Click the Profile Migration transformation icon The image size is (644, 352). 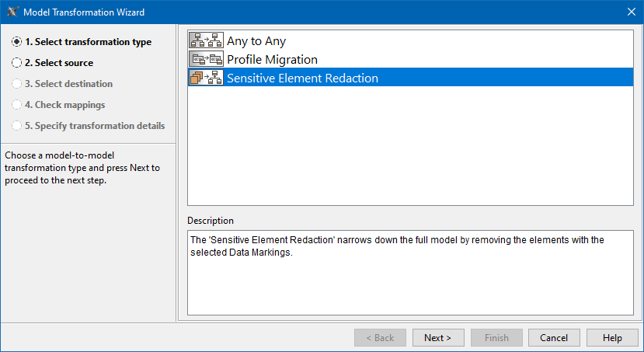pos(206,59)
